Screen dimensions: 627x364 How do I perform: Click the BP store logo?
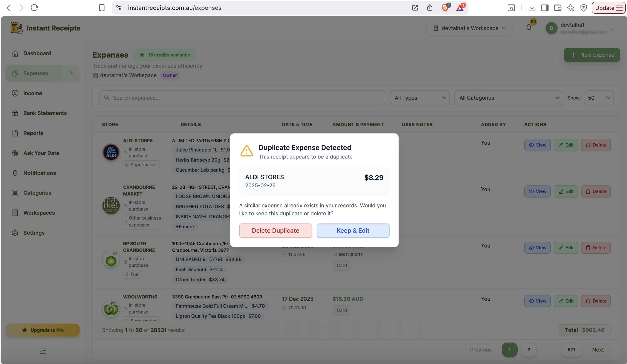(x=111, y=259)
